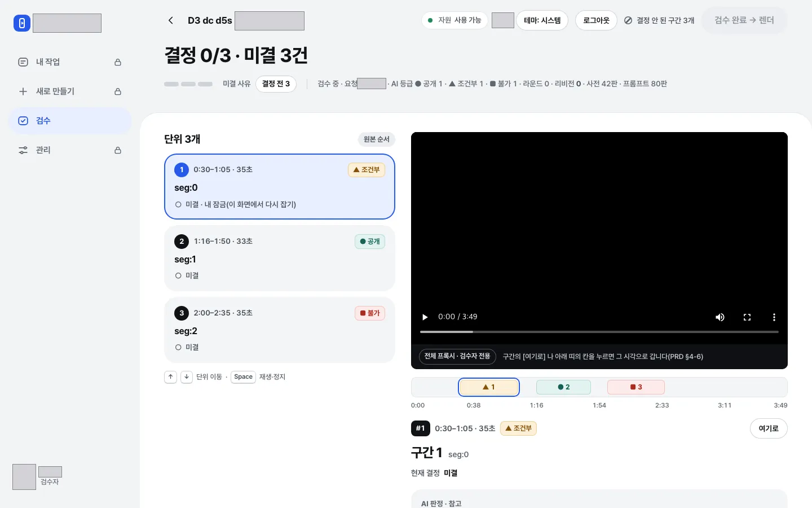Click the 결정 안 된 구간 3개 indicator
The height and width of the screenshot is (508, 812).
tap(659, 20)
